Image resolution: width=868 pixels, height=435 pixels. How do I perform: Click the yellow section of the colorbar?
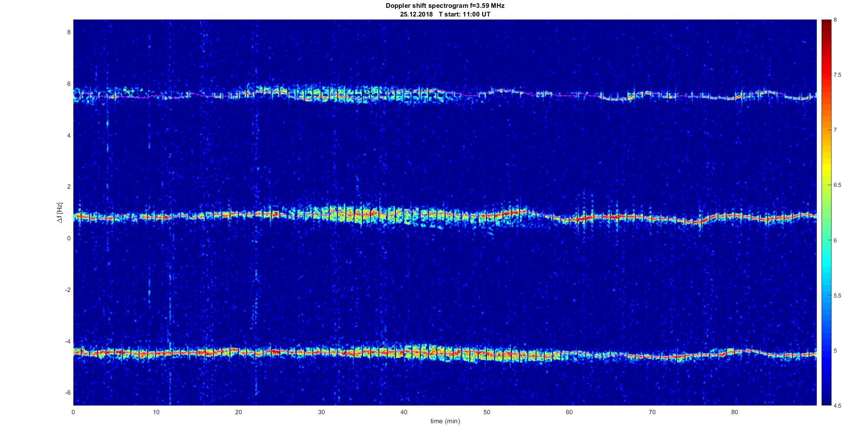(x=826, y=167)
